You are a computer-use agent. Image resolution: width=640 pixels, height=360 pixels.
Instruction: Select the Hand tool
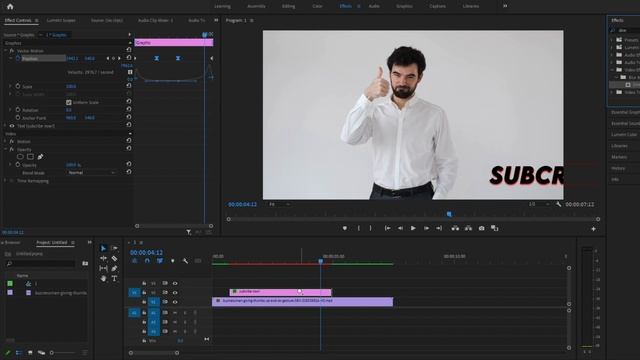point(103,278)
